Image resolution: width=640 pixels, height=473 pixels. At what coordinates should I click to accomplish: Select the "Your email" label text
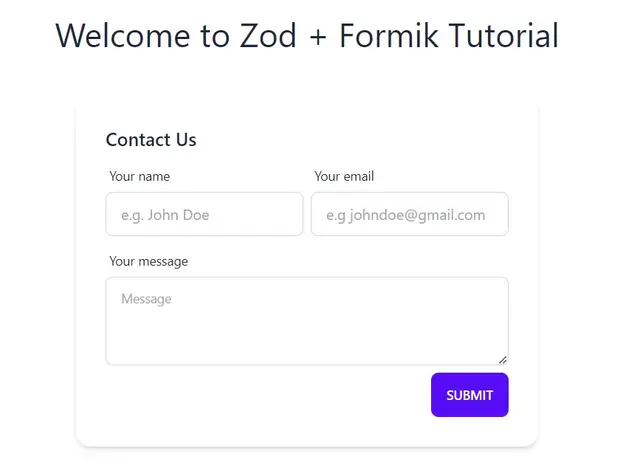(344, 177)
